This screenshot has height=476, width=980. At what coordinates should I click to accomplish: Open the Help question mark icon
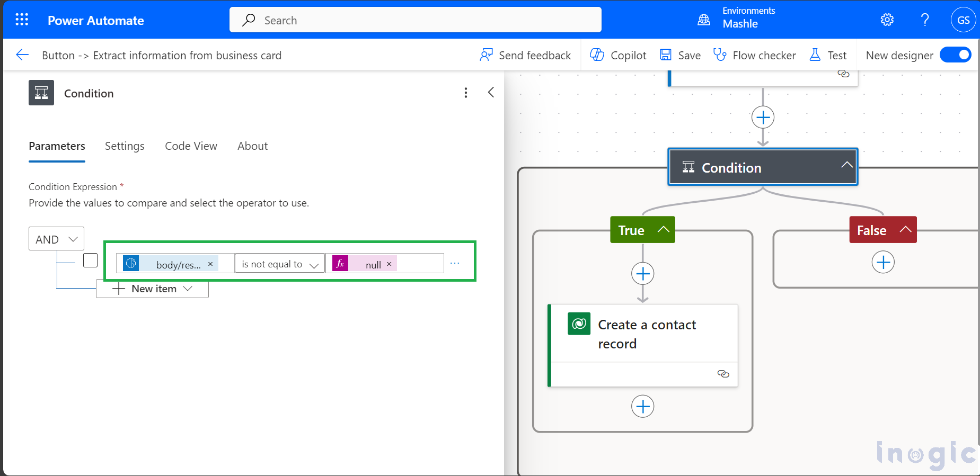coord(925,20)
